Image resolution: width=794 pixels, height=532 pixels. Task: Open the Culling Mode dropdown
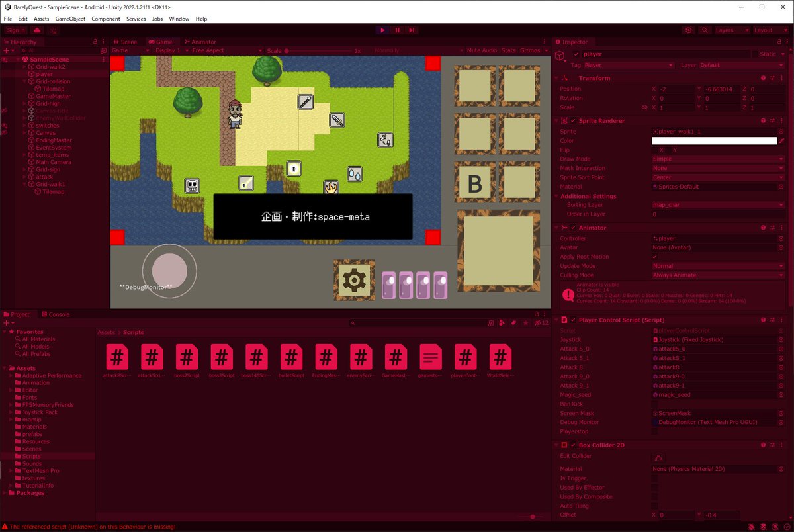point(719,275)
